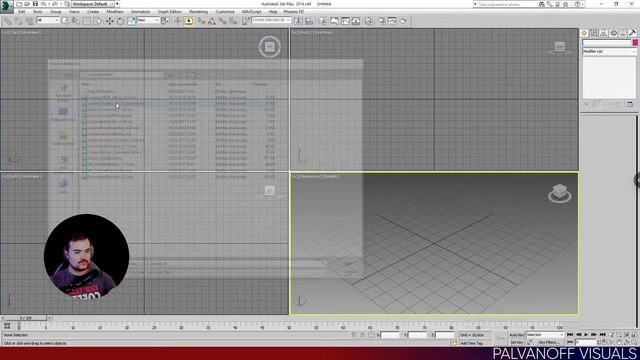Open the Material Editor from main toolbar
Screen dimensions: 640x360
[368, 21]
